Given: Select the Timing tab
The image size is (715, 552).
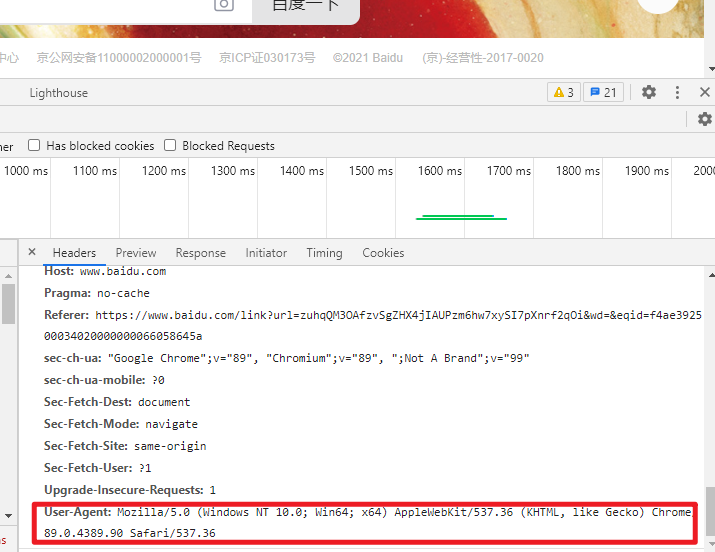Looking at the screenshot, I should point(324,253).
